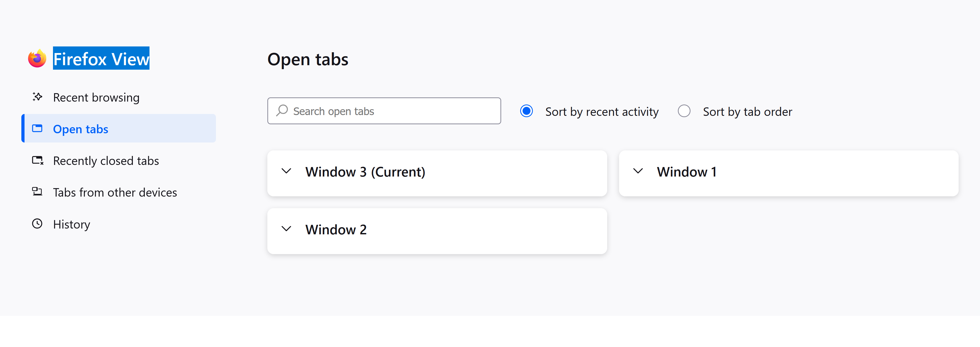
Task: Click the Firefox logo icon
Action: coord(37,58)
